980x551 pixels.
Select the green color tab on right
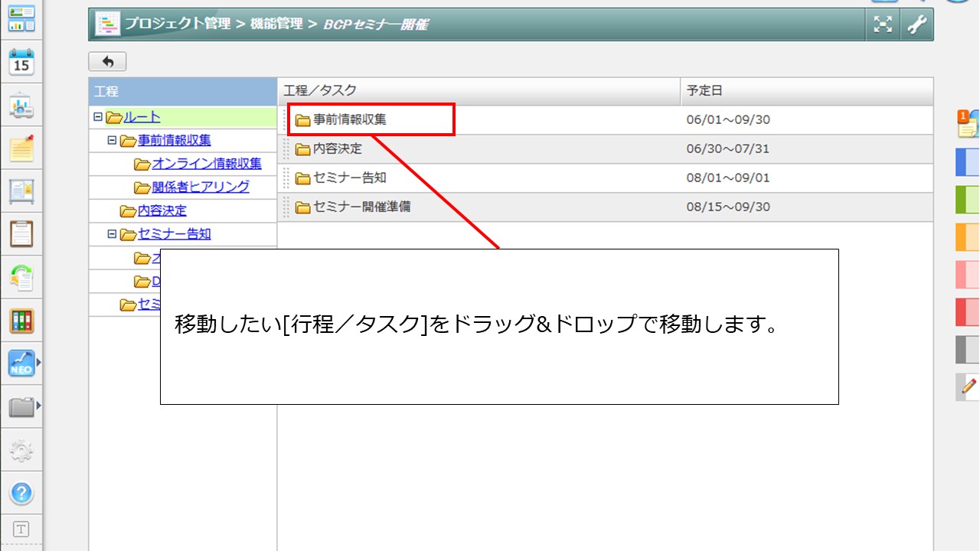coord(968,199)
